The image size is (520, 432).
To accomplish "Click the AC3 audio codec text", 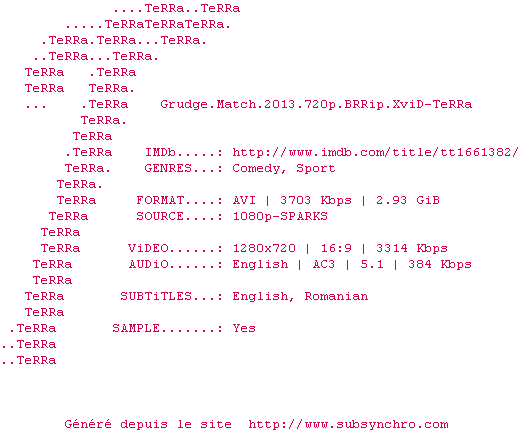I will coord(324,264).
